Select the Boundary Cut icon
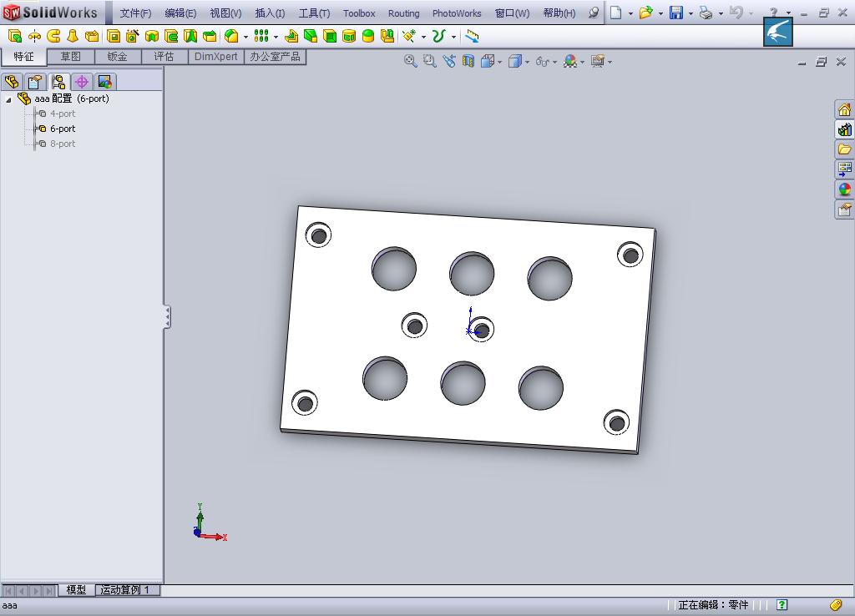 point(210,37)
